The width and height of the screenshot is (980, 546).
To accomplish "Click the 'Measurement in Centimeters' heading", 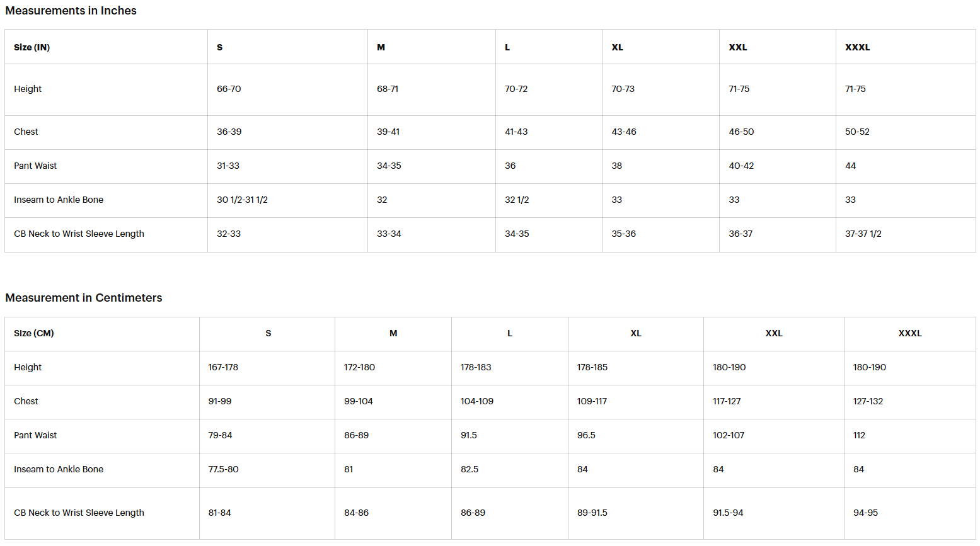I will [x=84, y=298].
